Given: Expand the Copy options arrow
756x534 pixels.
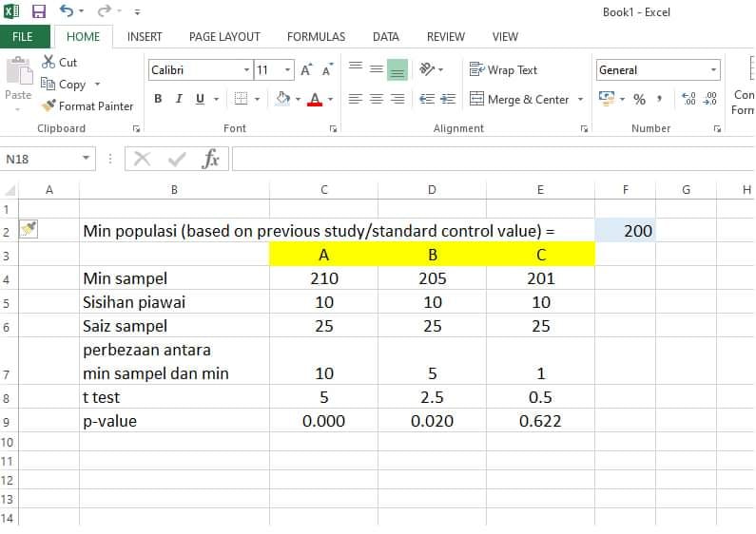Looking at the screenshot, I should point(97,85).
